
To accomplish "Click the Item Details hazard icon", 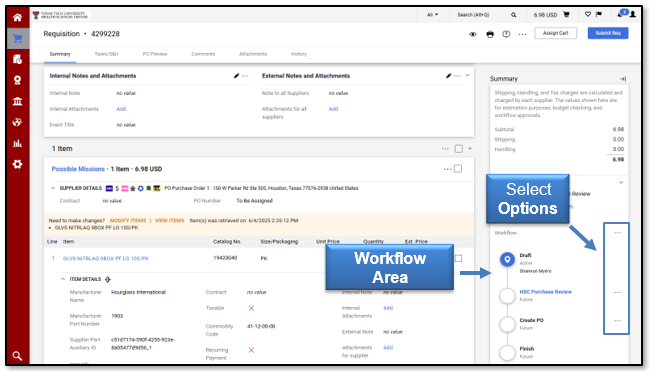I will tap(108, 279).
